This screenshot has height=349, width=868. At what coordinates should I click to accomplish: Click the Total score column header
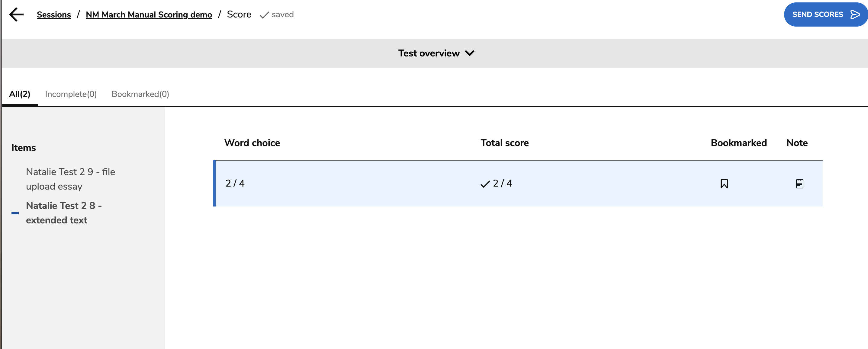504,143
